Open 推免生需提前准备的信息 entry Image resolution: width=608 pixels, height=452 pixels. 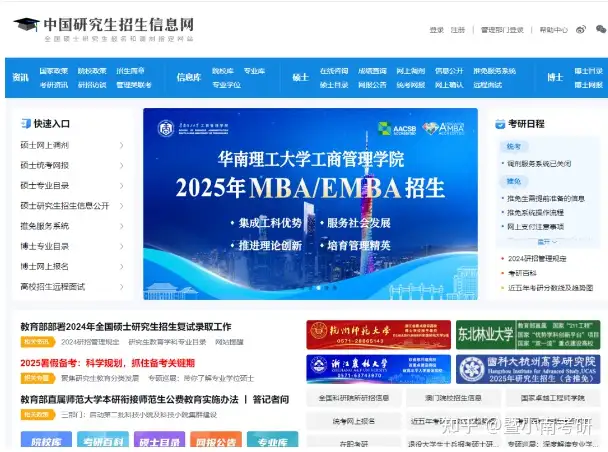(546, 198)
